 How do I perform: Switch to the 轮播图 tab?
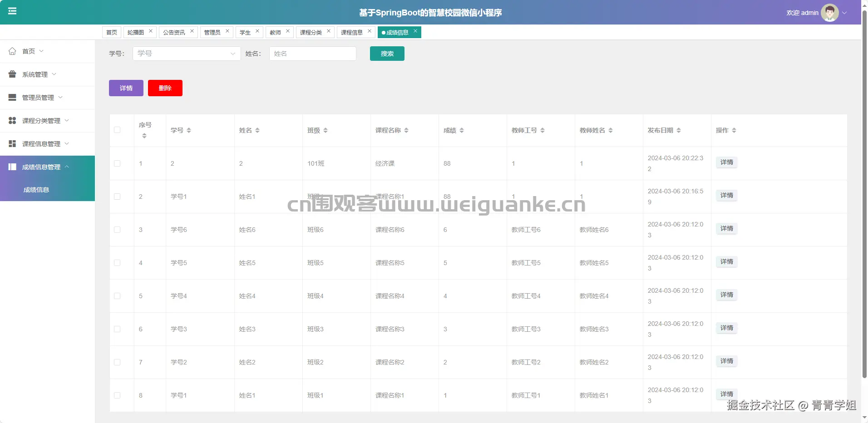[x=135, y=32]
